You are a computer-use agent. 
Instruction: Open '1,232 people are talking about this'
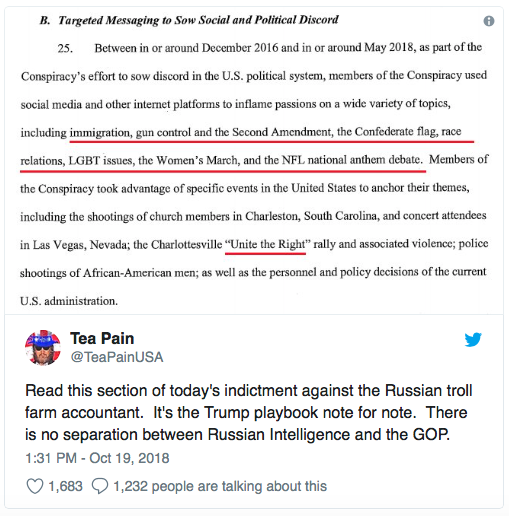pyautogui.click(x=220, y=486)
